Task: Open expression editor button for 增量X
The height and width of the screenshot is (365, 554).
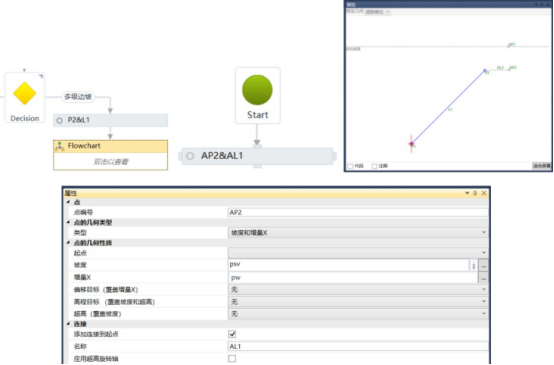Action: click(x=483, y=278)
